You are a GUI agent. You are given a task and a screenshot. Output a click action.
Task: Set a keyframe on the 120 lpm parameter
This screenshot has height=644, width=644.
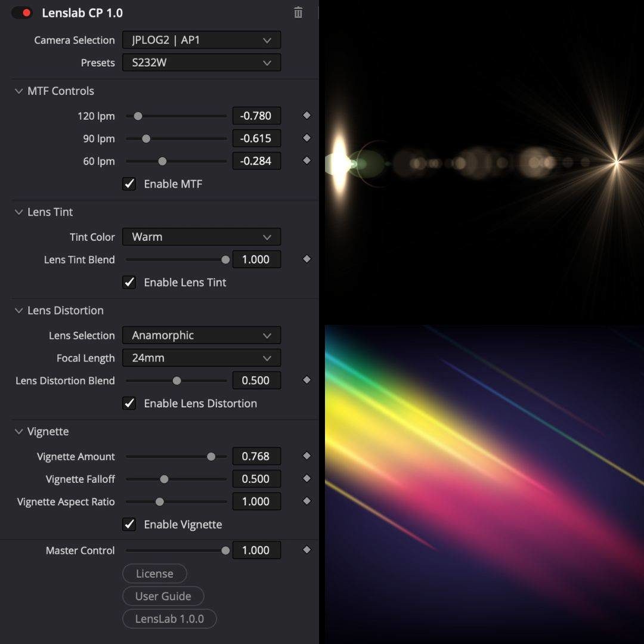coord(306,116)
